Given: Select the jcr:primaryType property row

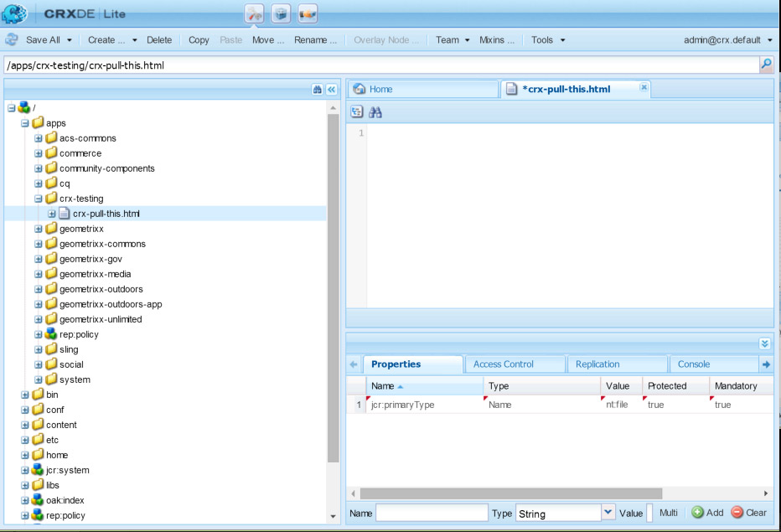Looking at the screenshot, I should (560, 405).
